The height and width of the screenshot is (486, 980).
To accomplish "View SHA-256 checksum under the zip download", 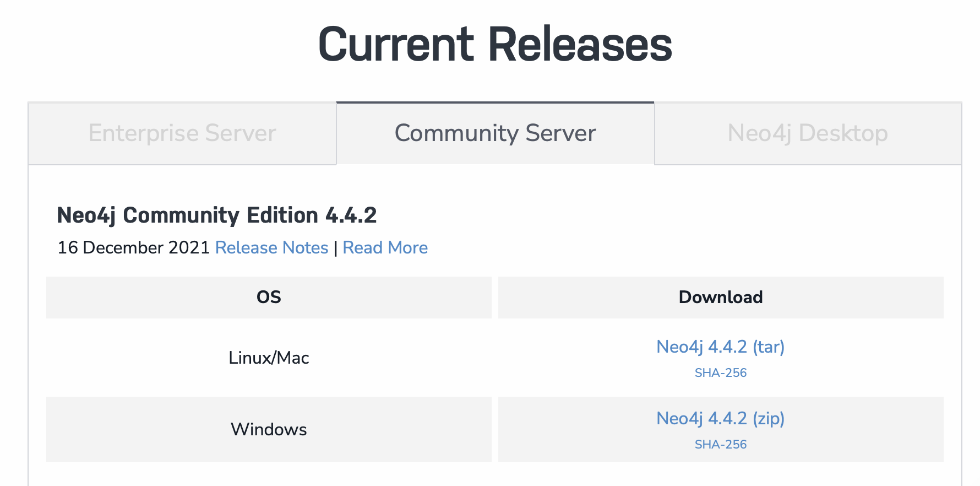I will coord(720,445).
